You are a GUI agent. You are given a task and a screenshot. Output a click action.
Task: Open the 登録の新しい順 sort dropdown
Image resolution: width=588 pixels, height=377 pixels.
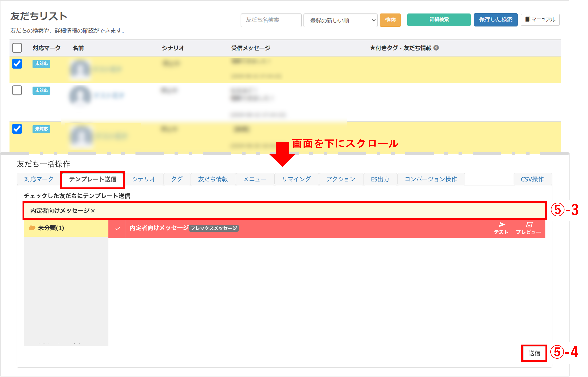pyautogui.click(x=340, y=20)
